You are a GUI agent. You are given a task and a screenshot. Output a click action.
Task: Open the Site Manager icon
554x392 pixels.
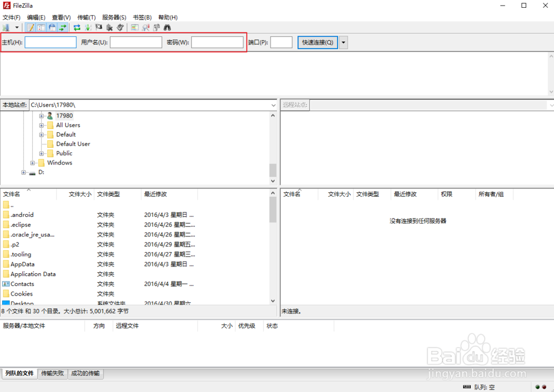point(6,27)
